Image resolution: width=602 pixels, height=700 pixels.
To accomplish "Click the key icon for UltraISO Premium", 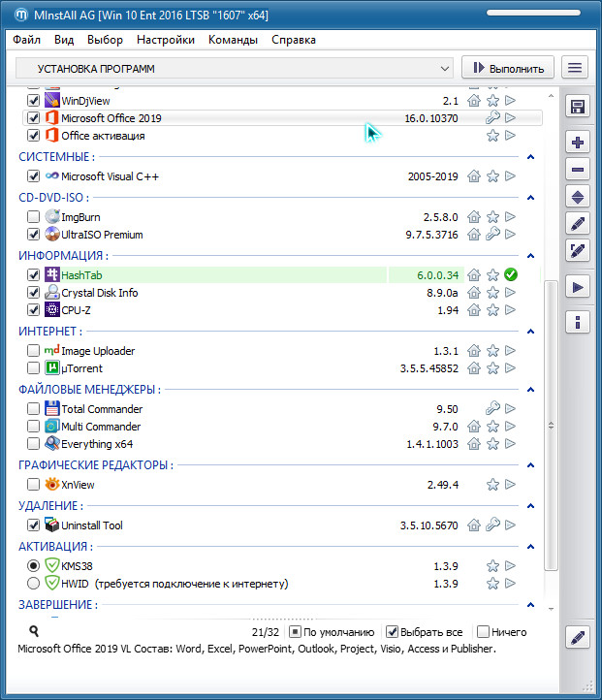I will 492,235.
